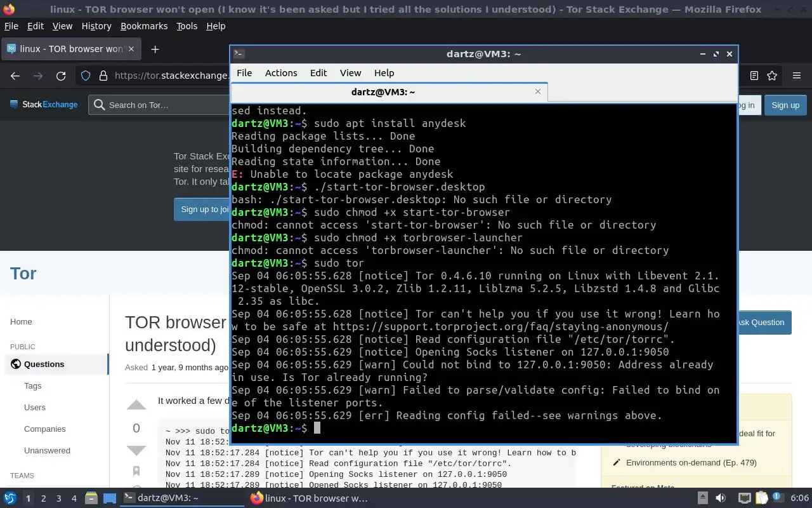Open the terminal View menu
The height and width of the screenshot is (508, 812).
tap(350, 73)
